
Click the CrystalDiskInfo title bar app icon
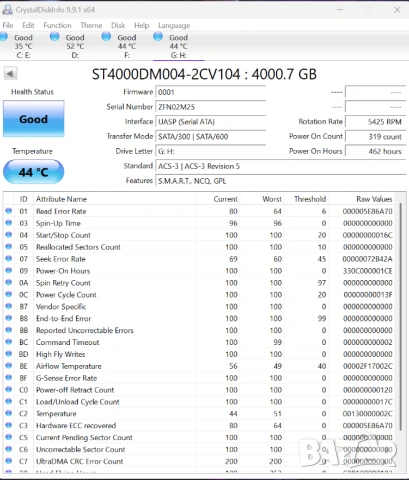(x=7, y=9)
